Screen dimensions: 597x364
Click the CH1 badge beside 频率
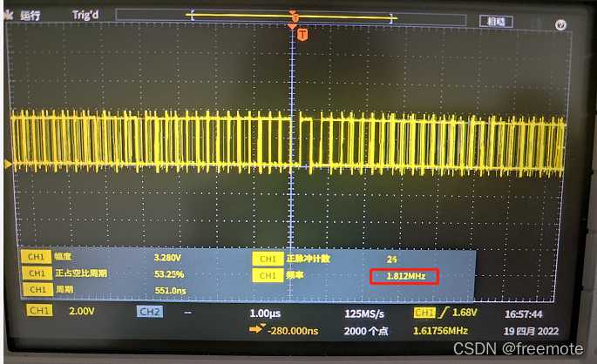(268, 275)
